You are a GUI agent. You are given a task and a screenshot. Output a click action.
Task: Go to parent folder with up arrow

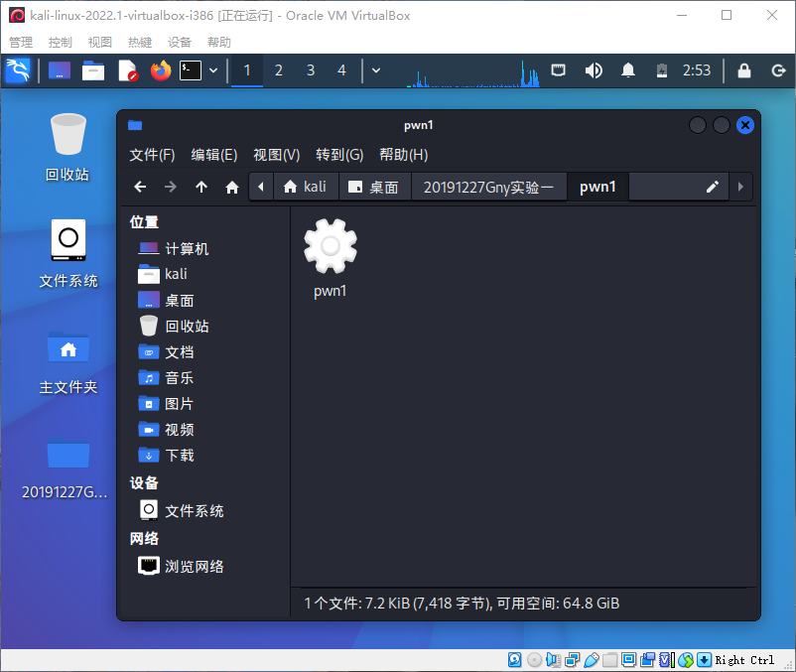coord(201,187)
